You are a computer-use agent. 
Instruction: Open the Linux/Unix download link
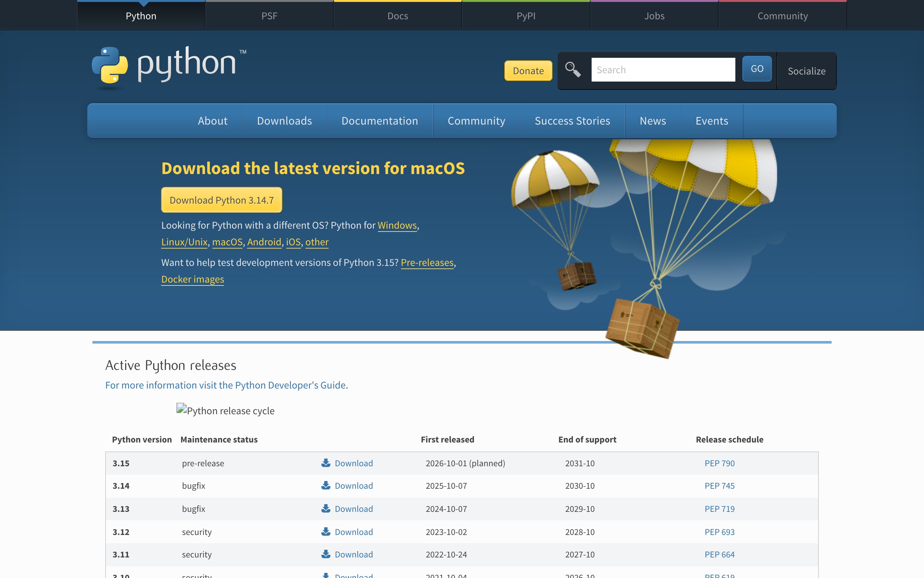tap(184, 242)
